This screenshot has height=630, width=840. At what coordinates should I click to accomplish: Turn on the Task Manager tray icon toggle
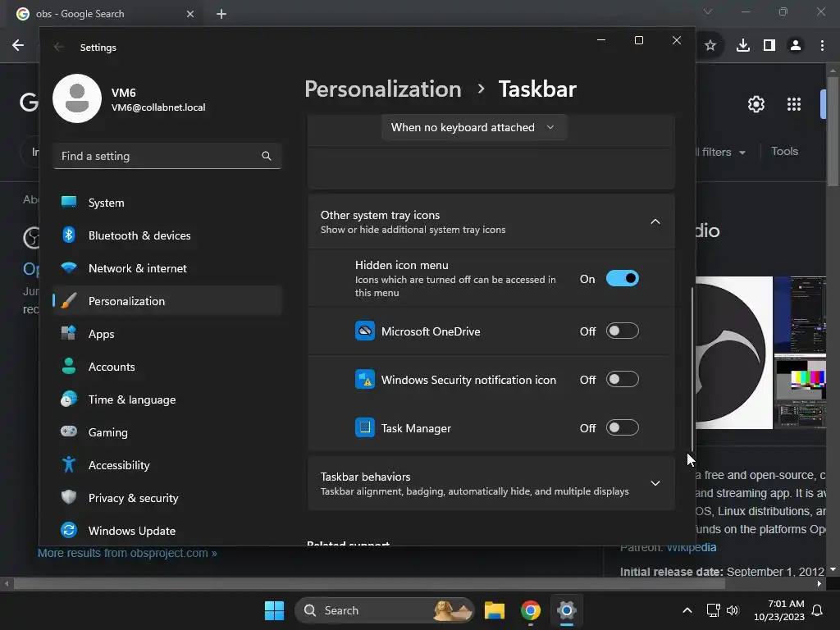point(622,427)
